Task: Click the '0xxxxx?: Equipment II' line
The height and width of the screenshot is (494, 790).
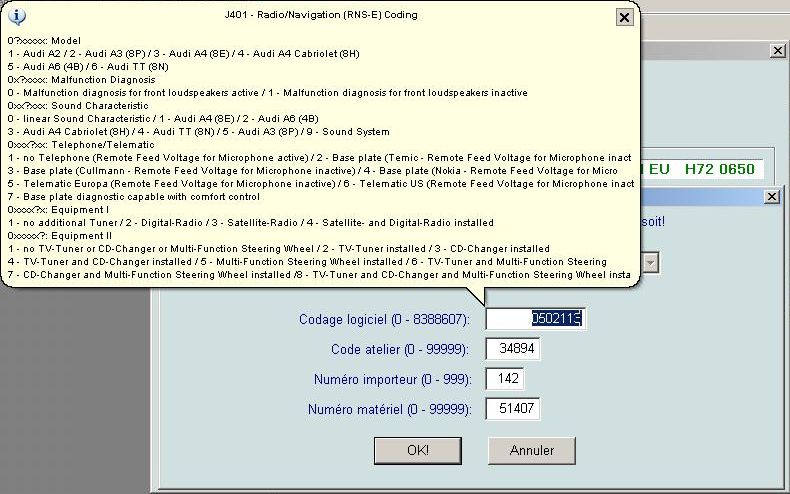Action: [60, 236]
